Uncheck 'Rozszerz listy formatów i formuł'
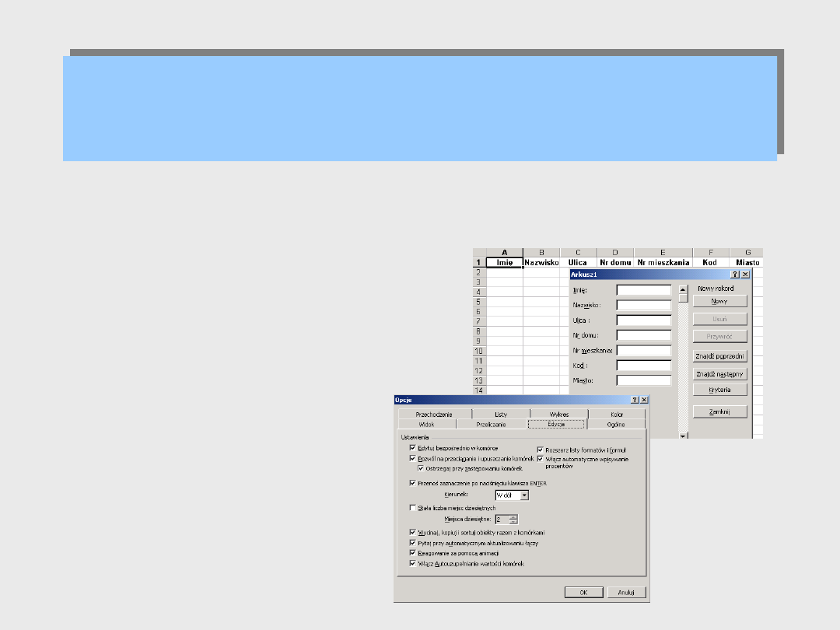840x630 pixels. click(x=540, y=450)
